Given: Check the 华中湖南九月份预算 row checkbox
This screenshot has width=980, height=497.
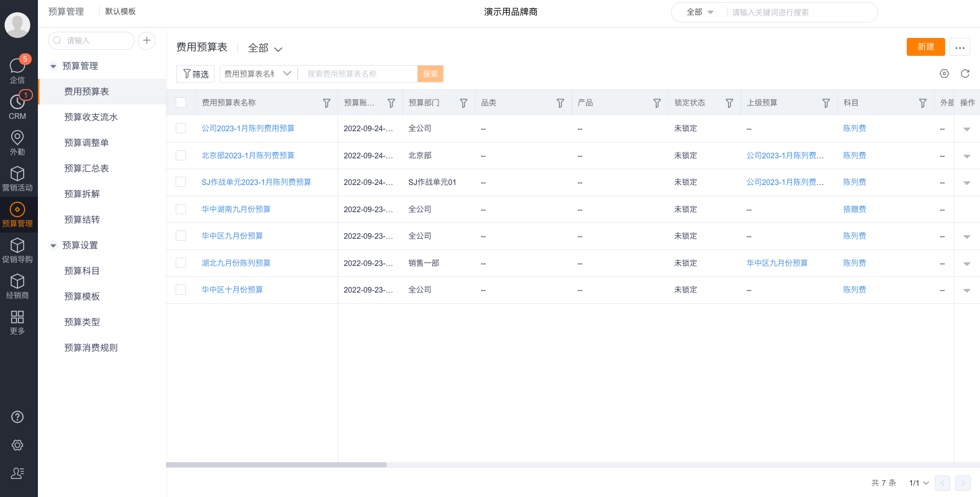Looking at the screenshot, I should click(x=181, y=209).
